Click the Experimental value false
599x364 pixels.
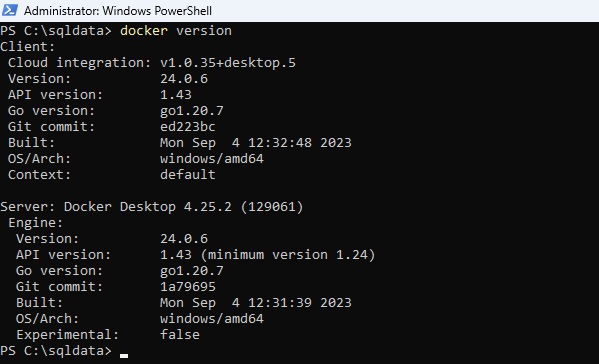point(180,335)
